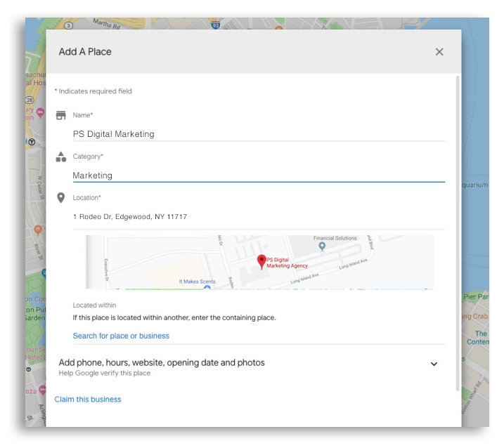Click the Category field containing 'Marketing'
Screen dimensions: 504x448
click(x=259, y=176)
